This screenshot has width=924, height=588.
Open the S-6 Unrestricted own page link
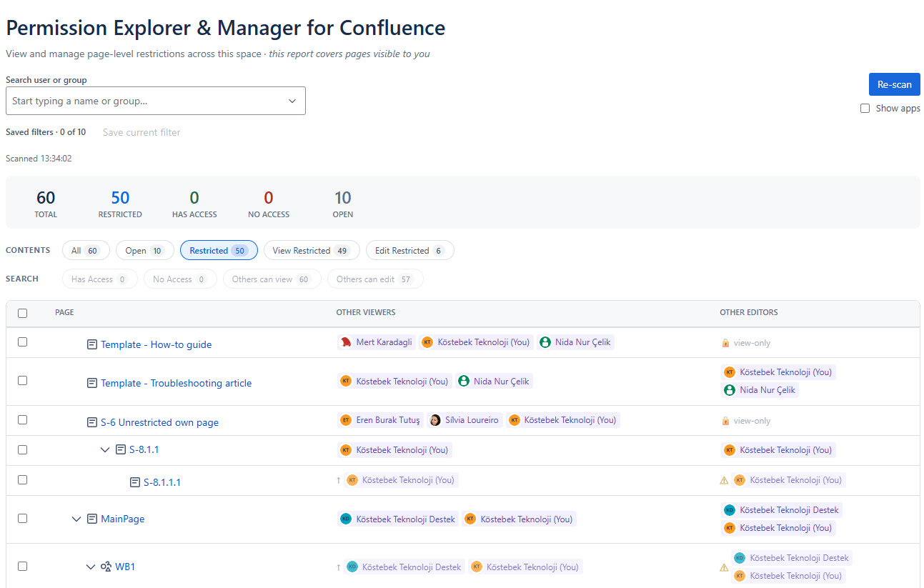[x=159, y=422]
